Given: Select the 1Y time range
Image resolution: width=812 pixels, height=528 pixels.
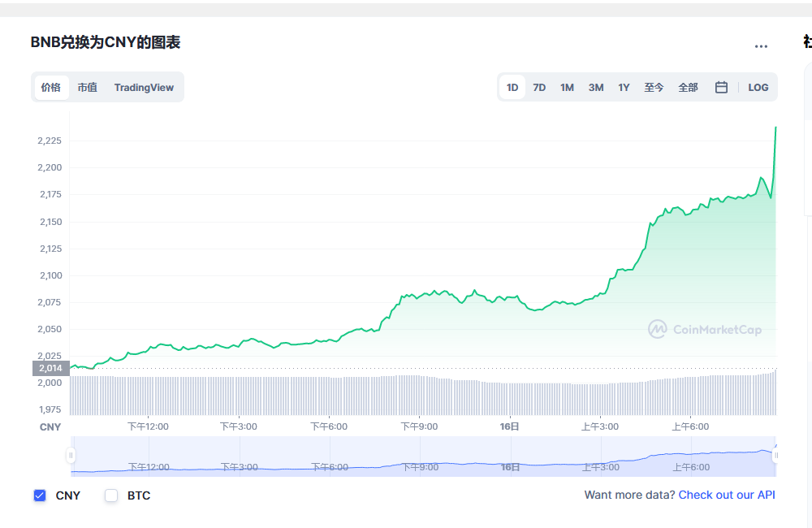Looking at the screenshot, I should 624,88.
